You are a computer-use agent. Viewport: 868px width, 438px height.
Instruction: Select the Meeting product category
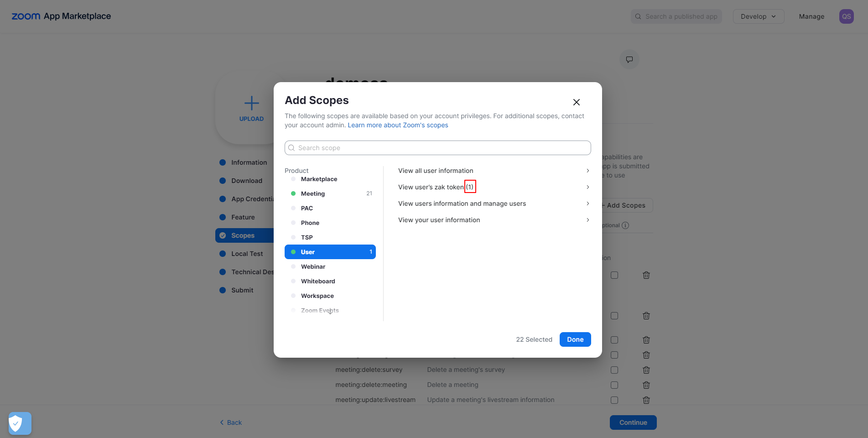click(313, 193)
